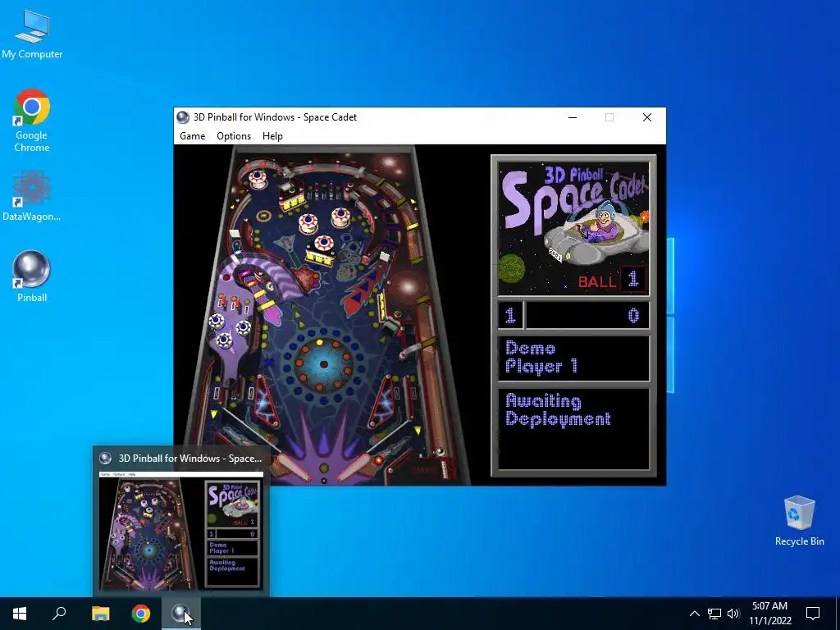
Task: Open the Options menu
Action: pos(234,136)
